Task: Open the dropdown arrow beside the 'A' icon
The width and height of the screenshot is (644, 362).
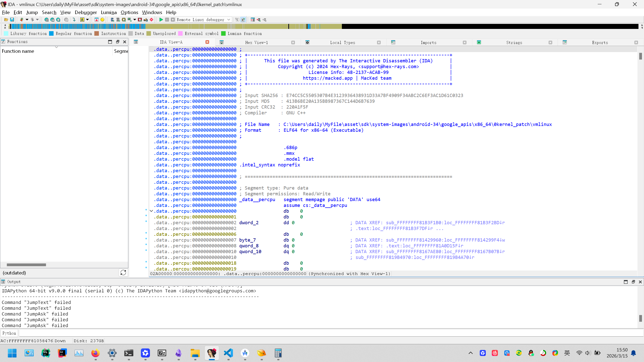Action: coord(88,20)
